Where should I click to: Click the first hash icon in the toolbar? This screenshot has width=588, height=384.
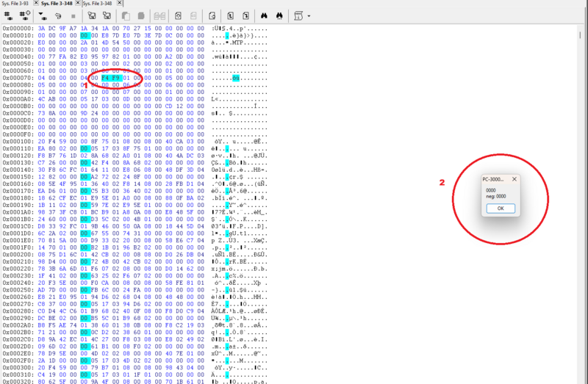pos(7,15)
